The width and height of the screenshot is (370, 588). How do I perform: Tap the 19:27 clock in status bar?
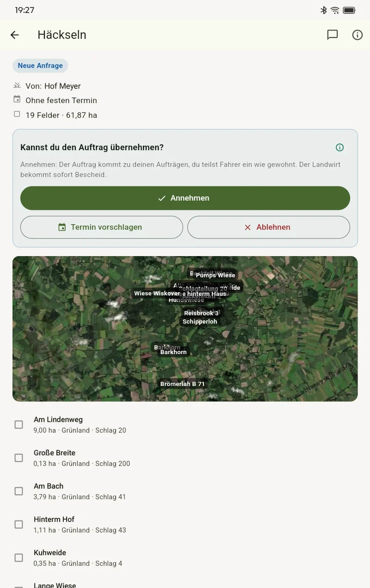point(25,10)
